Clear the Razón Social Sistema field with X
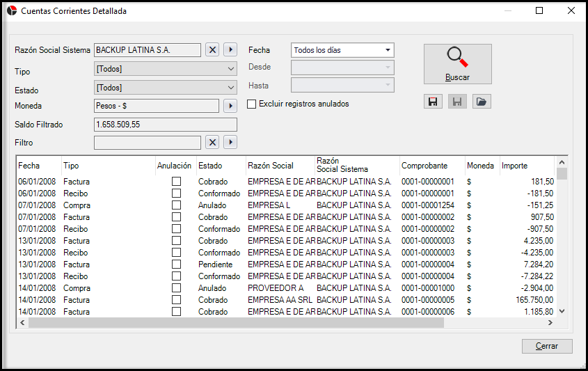Viewport: 588px width, 371px height. pos(212,49)
